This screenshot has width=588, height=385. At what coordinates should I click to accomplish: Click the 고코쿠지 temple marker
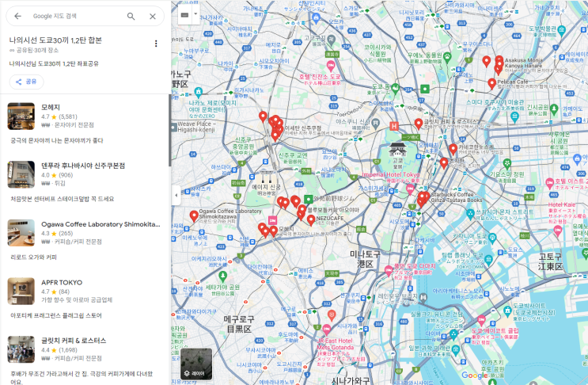(x=331, y=39)
